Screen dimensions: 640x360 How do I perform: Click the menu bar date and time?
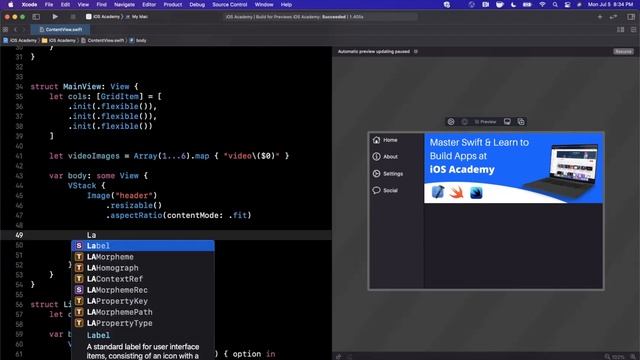[x=610, y=4]
